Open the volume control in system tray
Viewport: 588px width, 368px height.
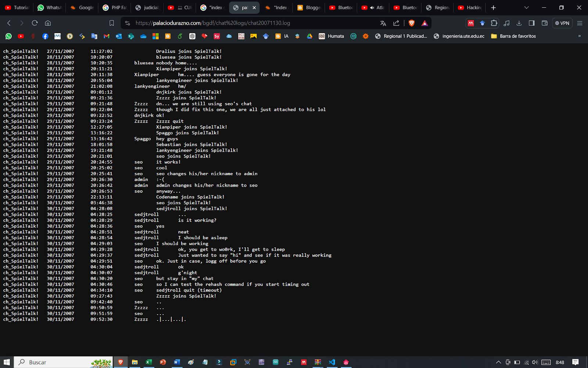[x=535, y=362]
